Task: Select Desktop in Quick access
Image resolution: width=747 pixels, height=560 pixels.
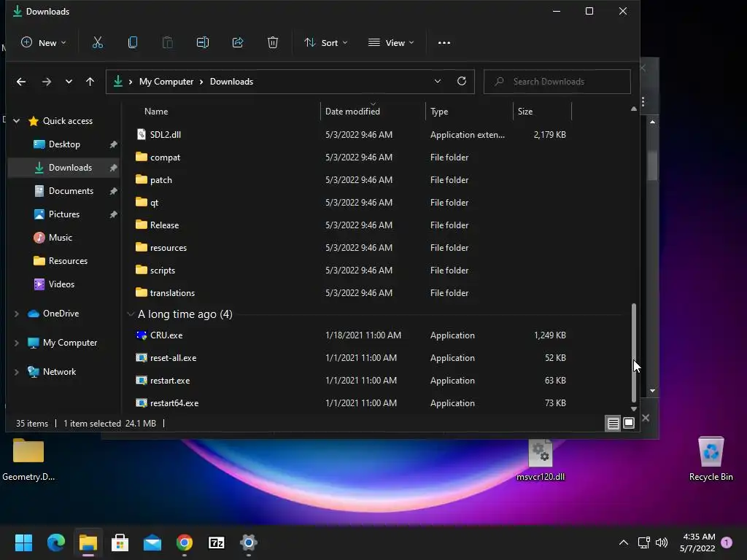Action: [64, 144]
